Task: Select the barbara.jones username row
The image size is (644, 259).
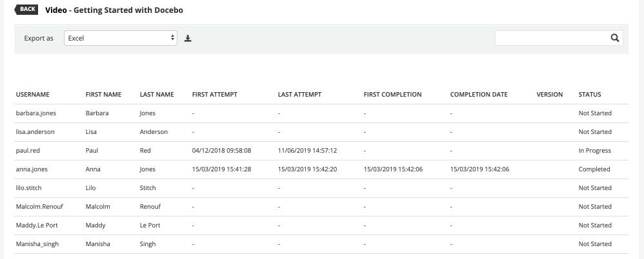Action: [x=36, y=113]
